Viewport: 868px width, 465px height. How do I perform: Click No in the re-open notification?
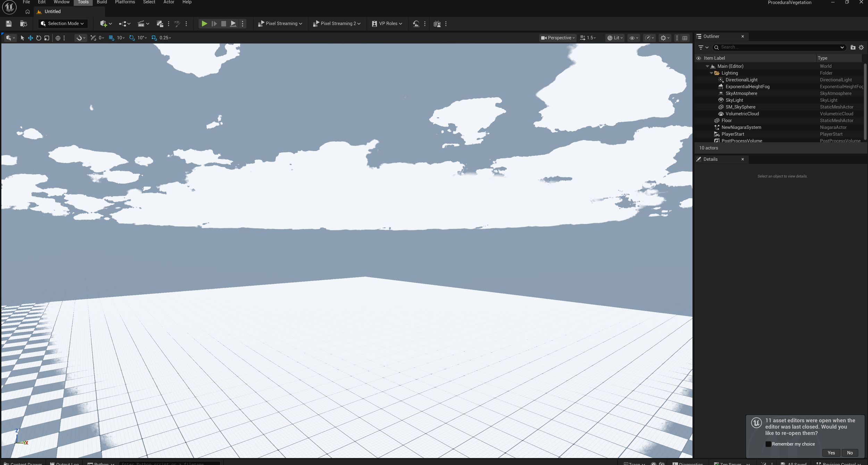click(x=850, y=452)
